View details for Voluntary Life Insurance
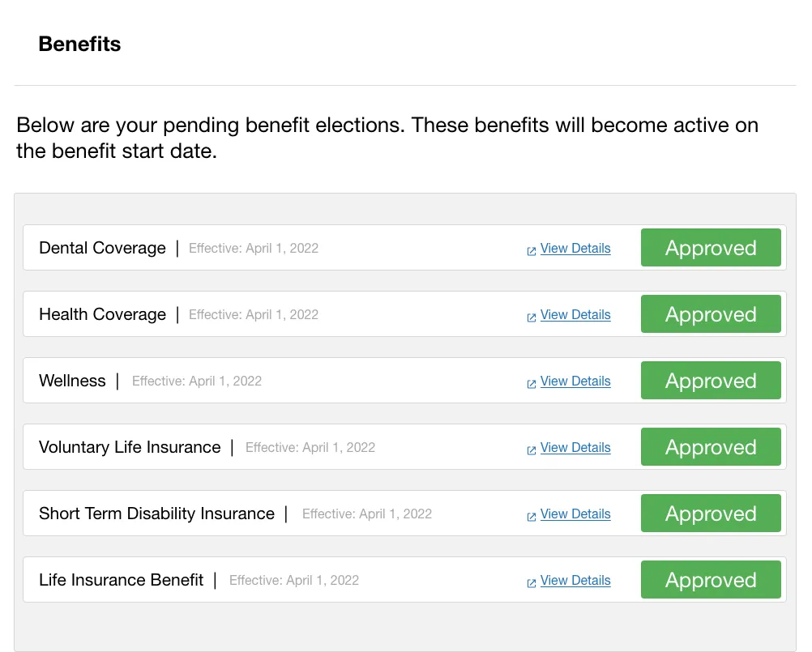 coord(575,447)
